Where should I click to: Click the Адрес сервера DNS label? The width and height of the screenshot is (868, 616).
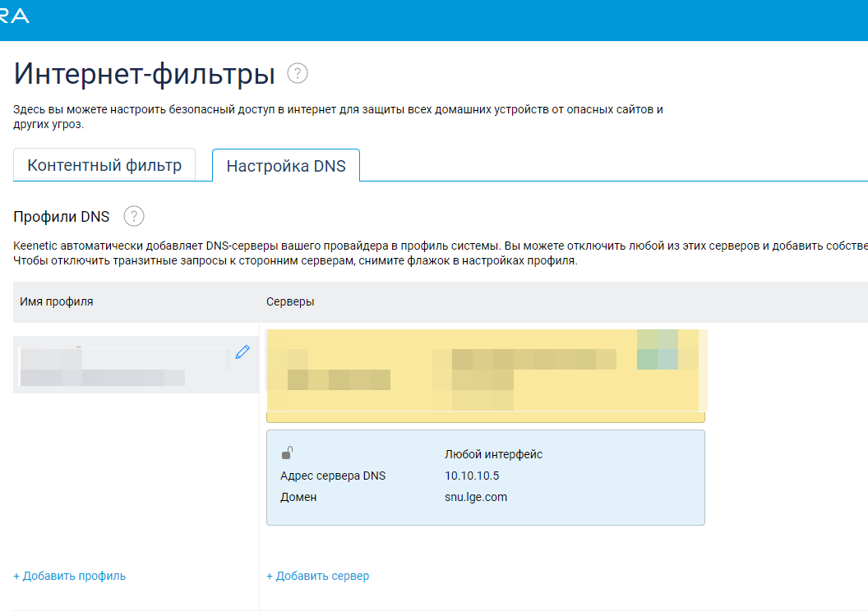(x=332, y=476)
